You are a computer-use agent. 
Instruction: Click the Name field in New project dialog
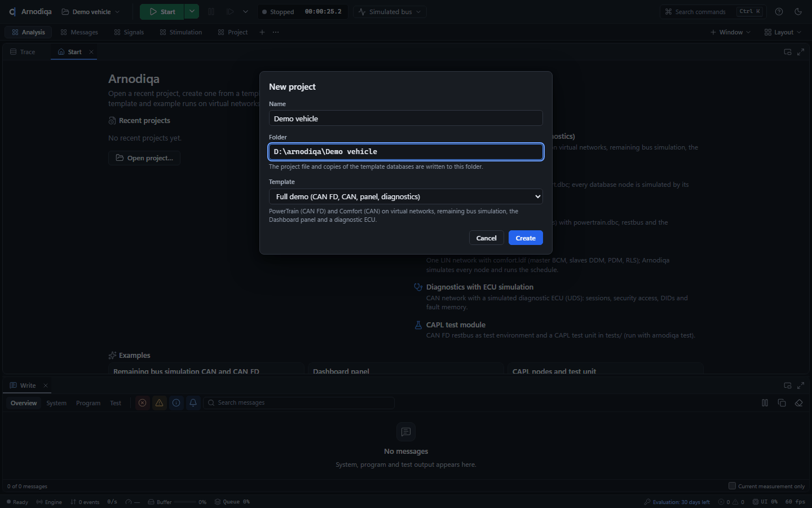pos(406,118)
